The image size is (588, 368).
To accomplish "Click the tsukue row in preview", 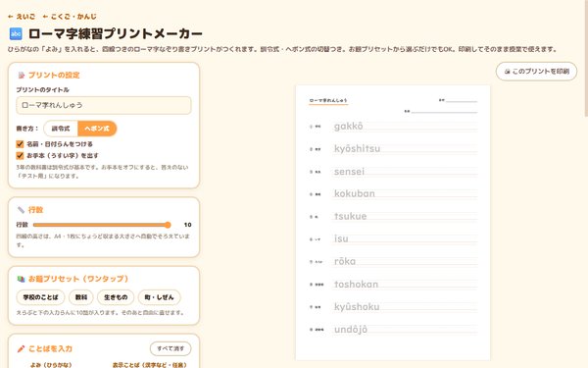I will point(393,216).
